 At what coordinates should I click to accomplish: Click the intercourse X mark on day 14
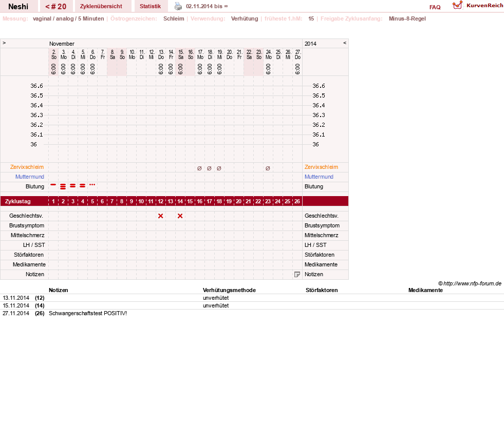click(x=180, y=216)
